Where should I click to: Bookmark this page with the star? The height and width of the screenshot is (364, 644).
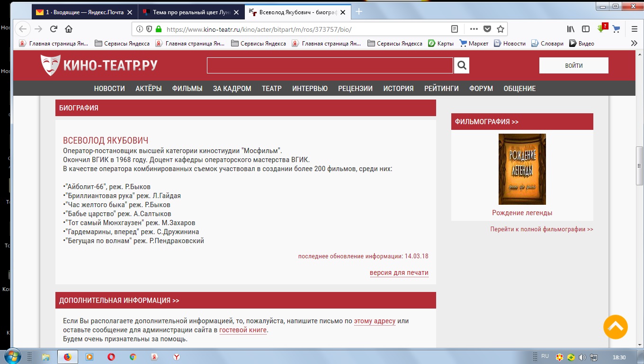point(501,29)
